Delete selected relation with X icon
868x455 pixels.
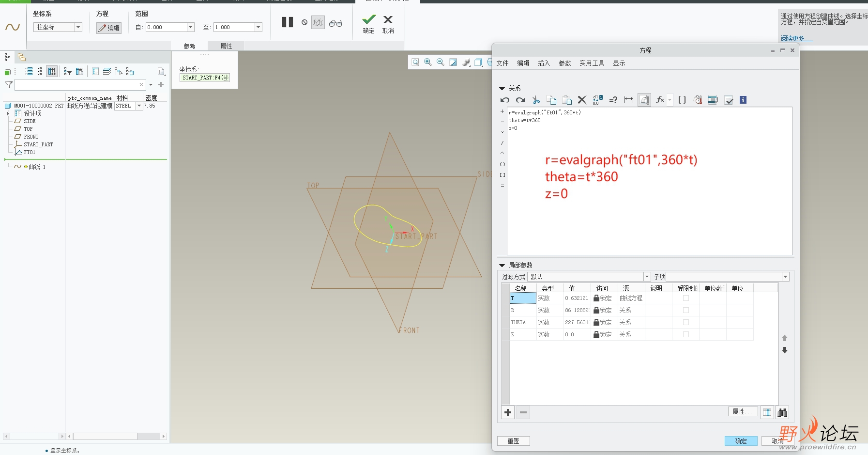click(582, 100)
